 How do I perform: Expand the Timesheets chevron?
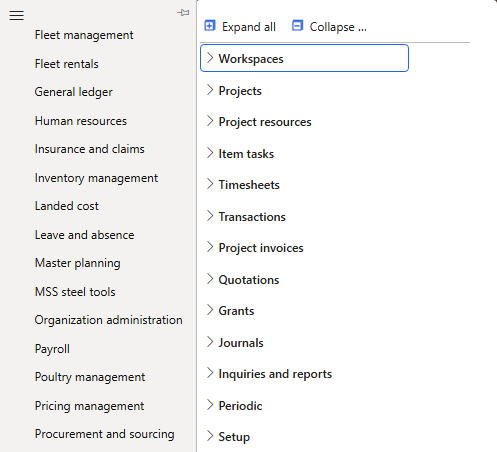(x=210, y=184)
